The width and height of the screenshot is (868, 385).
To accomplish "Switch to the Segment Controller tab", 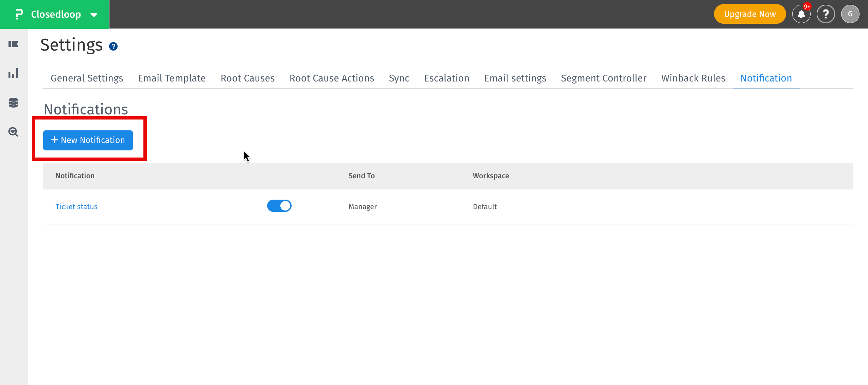I will pos(603,78).
